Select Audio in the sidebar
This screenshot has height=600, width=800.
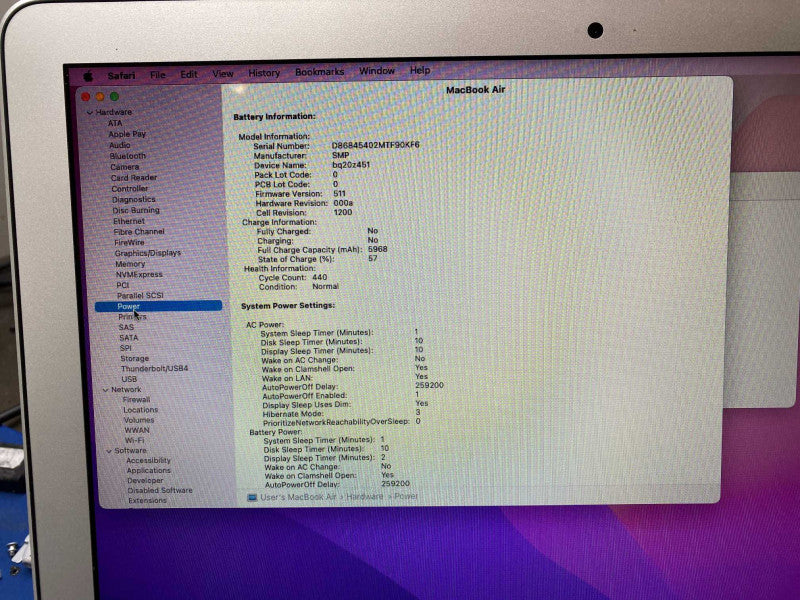pyautogui.click(x=120, y=145)
